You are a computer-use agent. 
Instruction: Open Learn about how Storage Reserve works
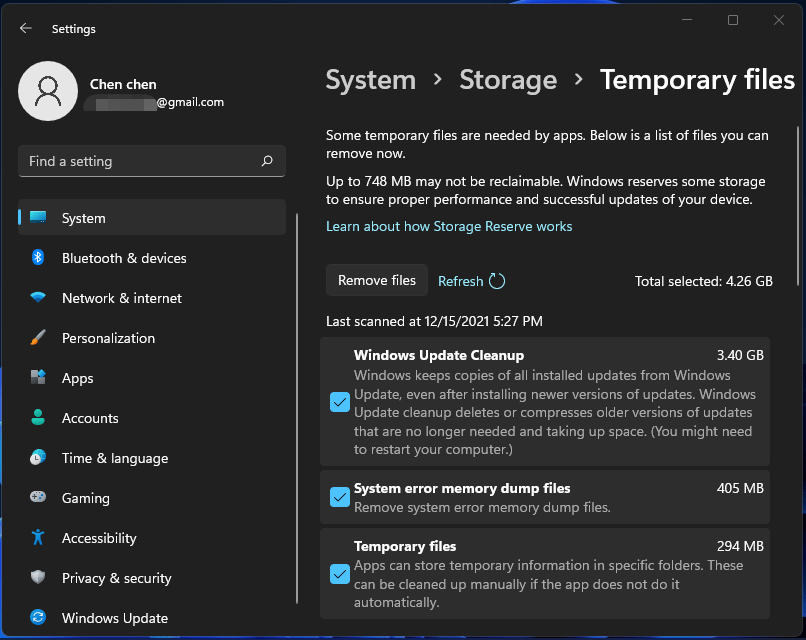(x=449, y=226)
